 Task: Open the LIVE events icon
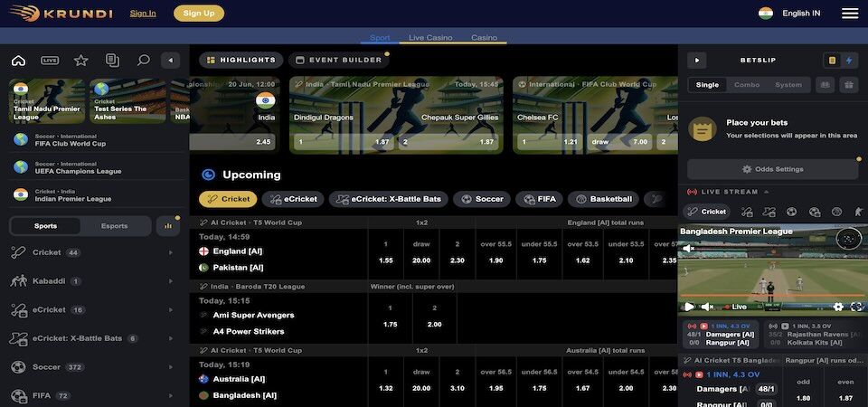pos(50,61)
